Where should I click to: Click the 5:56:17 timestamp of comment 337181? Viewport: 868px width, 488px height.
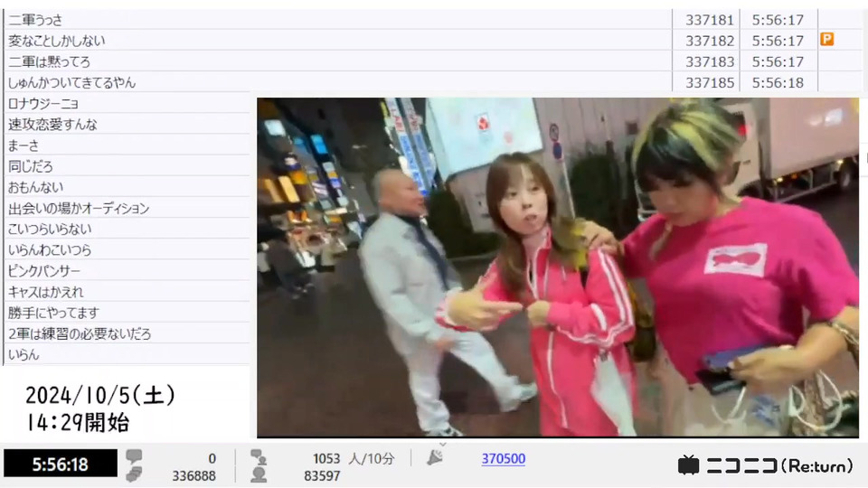pyautogui.click(x=778, y=21)
